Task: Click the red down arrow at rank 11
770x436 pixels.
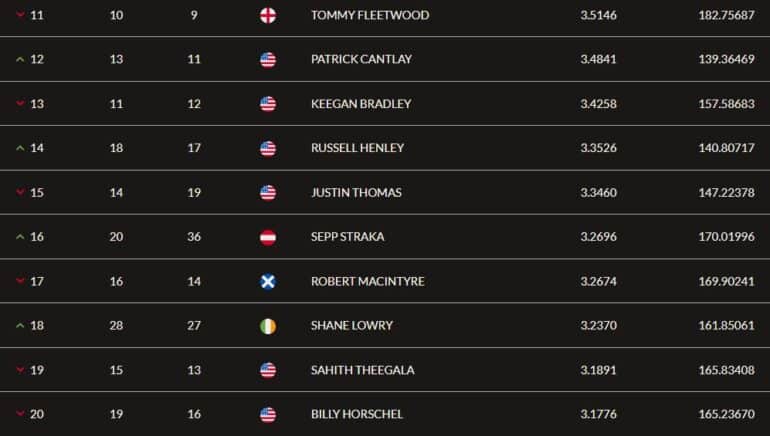Action: tap(20, 15)
